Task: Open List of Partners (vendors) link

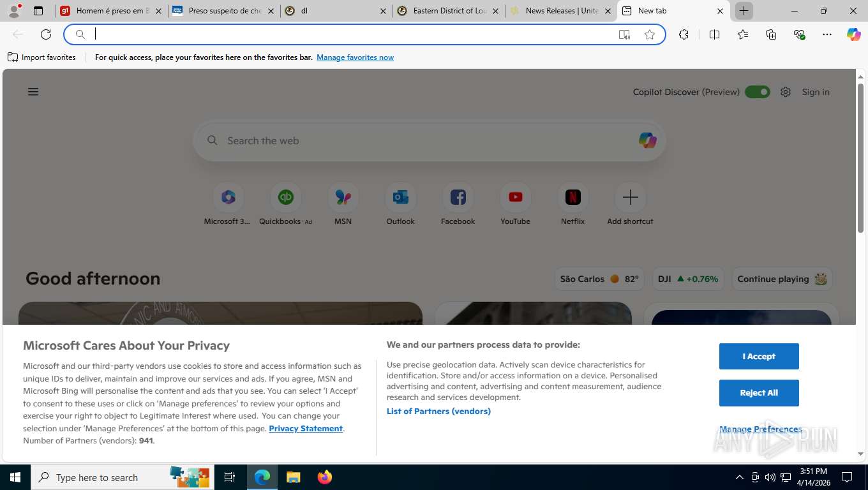Action: (x=438, y=411)
